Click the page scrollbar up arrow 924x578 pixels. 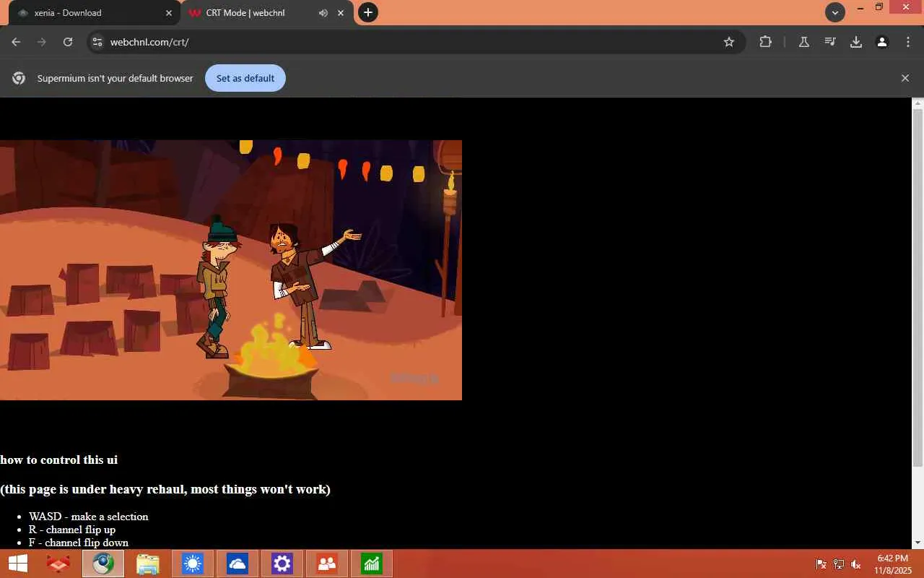[x=918, y=103]
